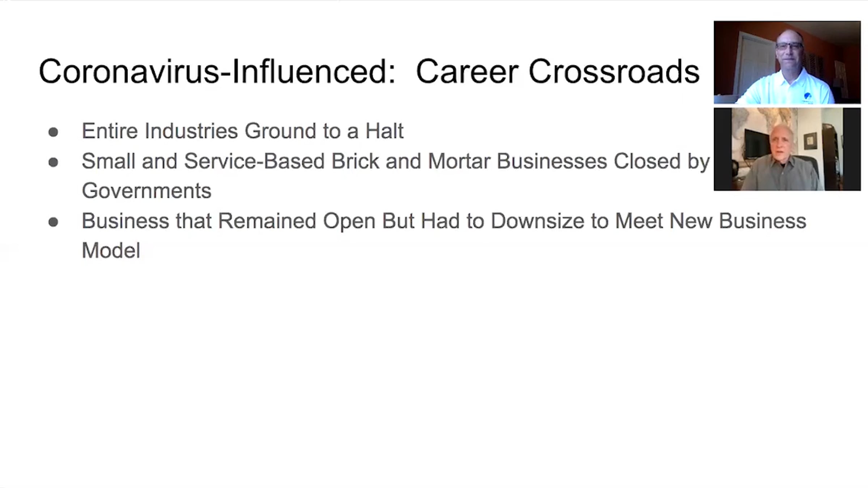Click the words 'Closed by' on the slide

pos(662,161)
